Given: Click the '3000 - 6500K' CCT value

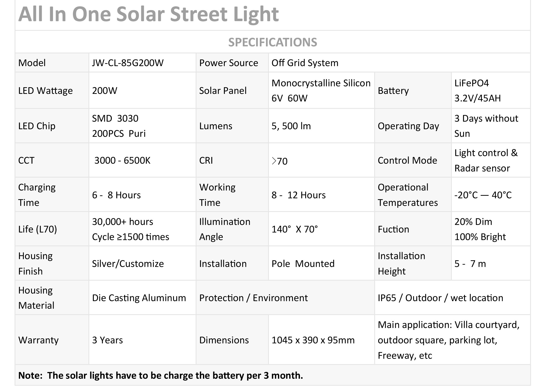Looking at the screenshot, I should pos(122,160).
